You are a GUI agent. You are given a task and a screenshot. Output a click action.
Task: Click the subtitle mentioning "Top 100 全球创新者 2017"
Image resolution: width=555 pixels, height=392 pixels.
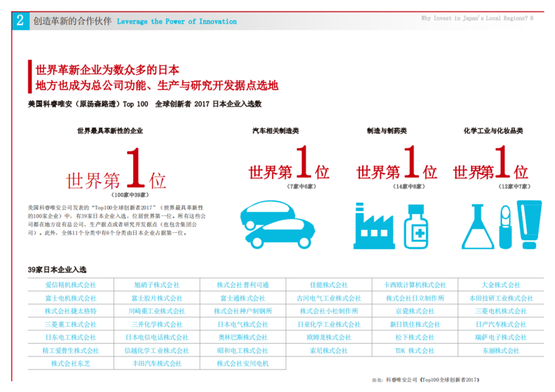(145, 104)
